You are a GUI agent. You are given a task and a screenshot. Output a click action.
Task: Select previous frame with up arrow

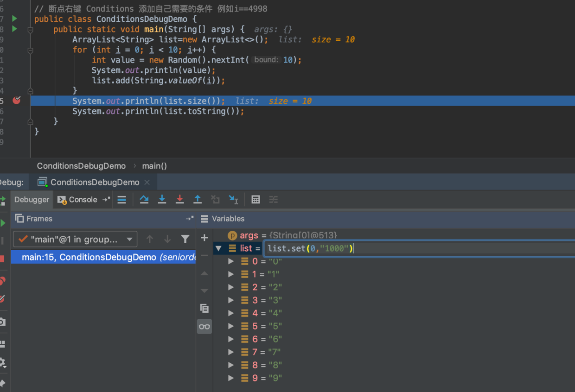[149, 239]
